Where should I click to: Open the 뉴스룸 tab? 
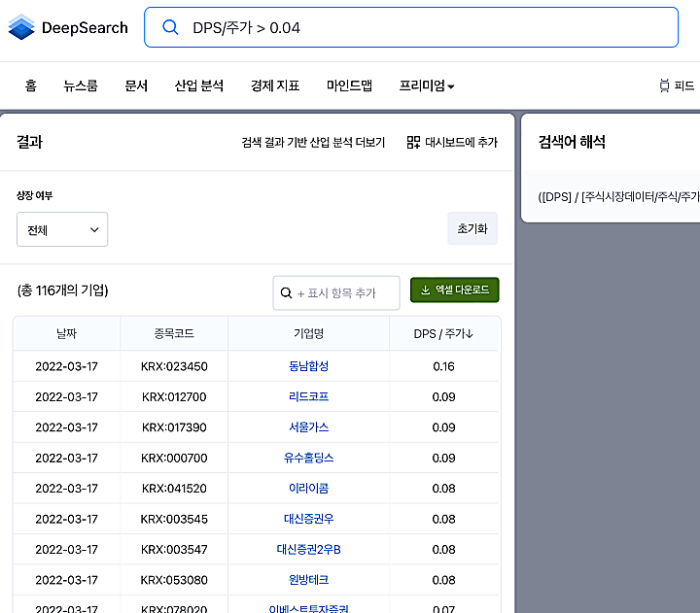[81, 85]
